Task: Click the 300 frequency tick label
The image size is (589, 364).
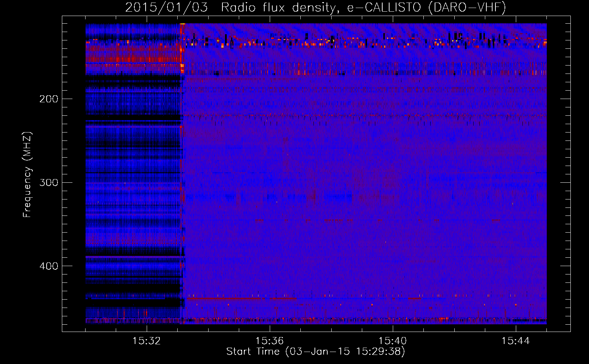Action: pyautogui.click(x=49, y=182)
